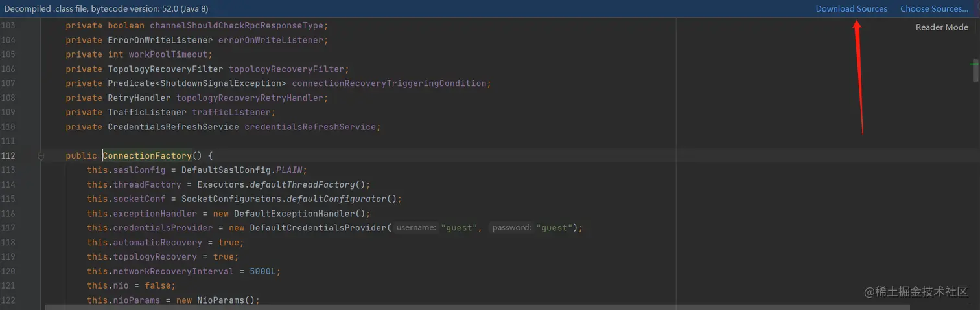Click gutter line number 107

tap(8, 83)
